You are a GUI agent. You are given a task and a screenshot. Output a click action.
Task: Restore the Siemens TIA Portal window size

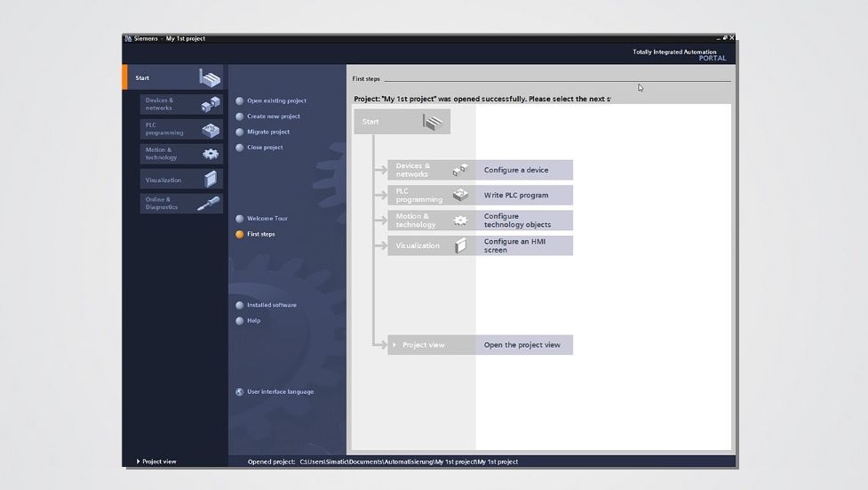pyautogui.click(x=725, y=38)
